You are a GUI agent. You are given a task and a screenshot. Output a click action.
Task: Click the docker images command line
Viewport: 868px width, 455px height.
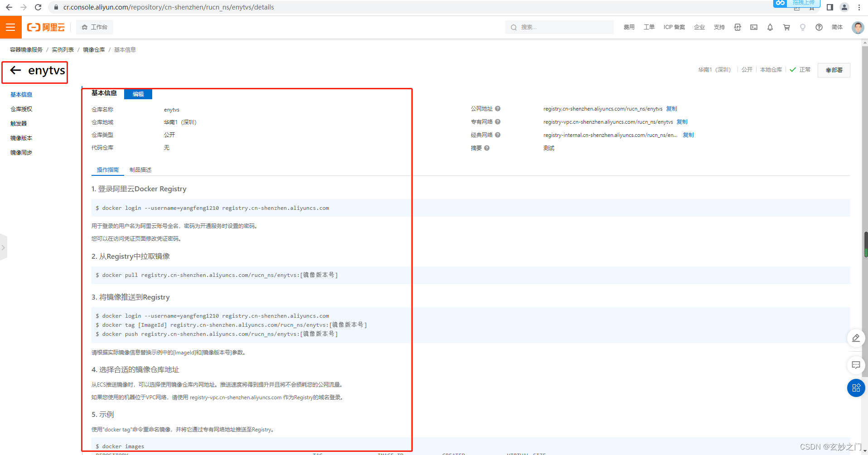[120, 446]
